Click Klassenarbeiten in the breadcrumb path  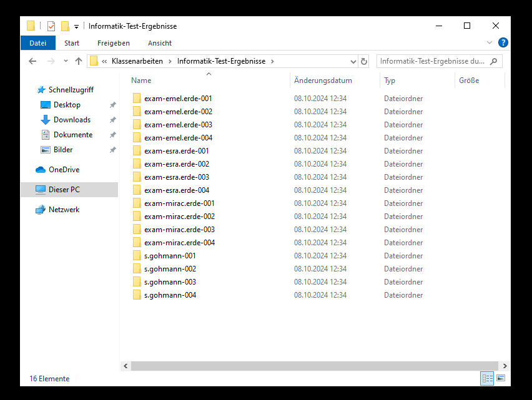pos(137,61)
